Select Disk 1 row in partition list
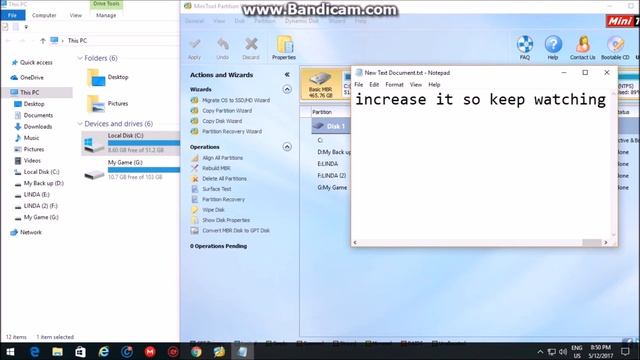This screenshot has height=360, width=640. (331, 126)
